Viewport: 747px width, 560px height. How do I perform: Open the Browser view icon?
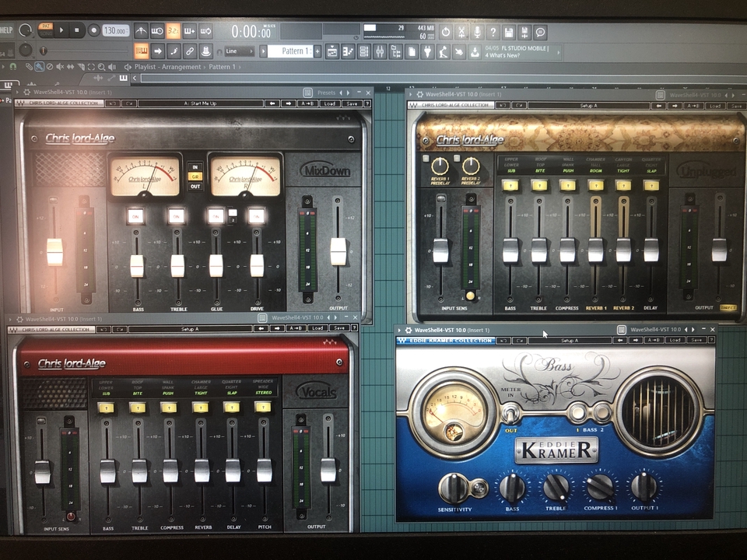395,51
